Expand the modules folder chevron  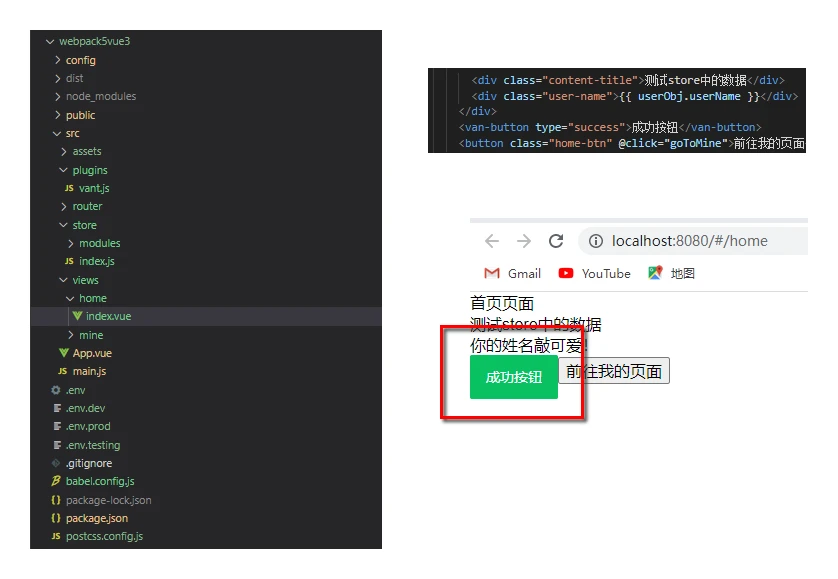tap(71, 243)
